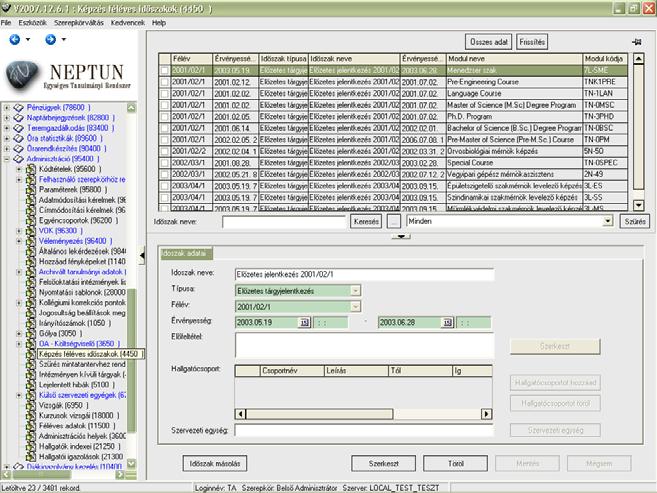Expand the OA - Költségviselő tree node

click(x=19, y=344)
